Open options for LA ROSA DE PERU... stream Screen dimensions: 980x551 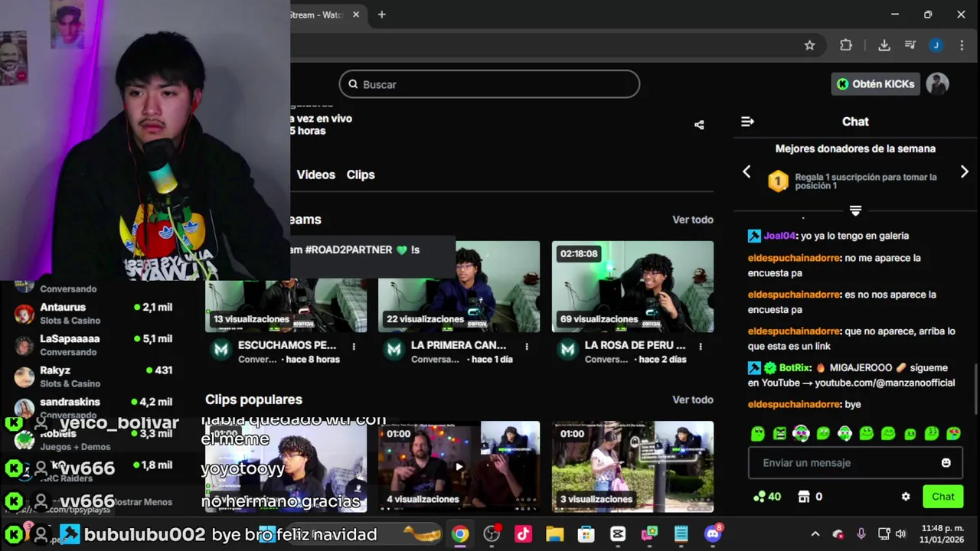(701, 347)
